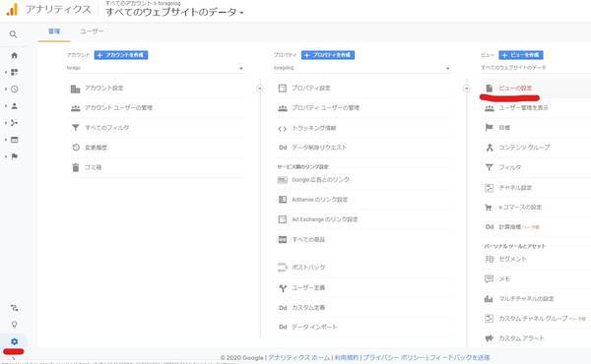Click the アカウントを作成 button
The height and width of the screenshot is (364, 591).
[x=121, y=55]
